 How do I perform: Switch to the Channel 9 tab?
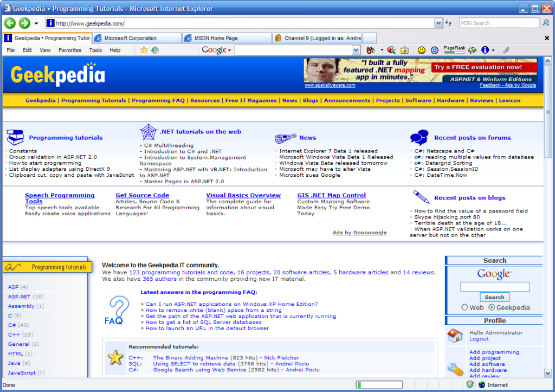[317, 38]
